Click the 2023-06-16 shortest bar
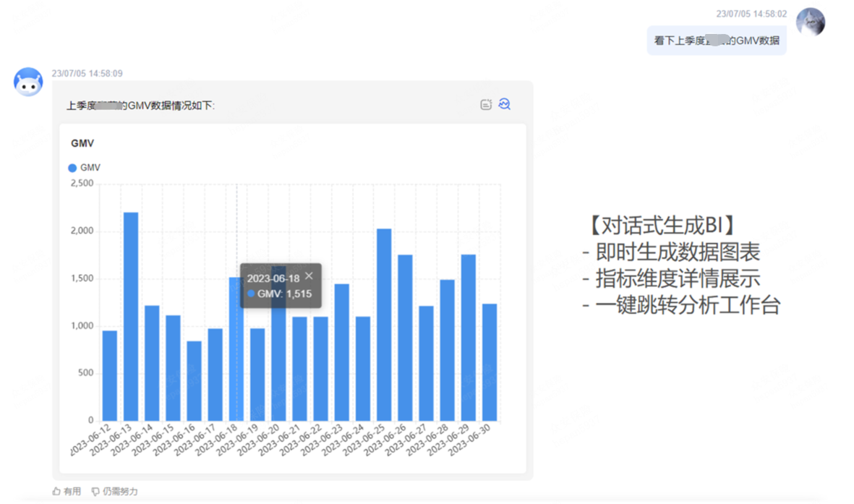The width and height of the screenshot is (854, 504). click(x=194, y=380)
